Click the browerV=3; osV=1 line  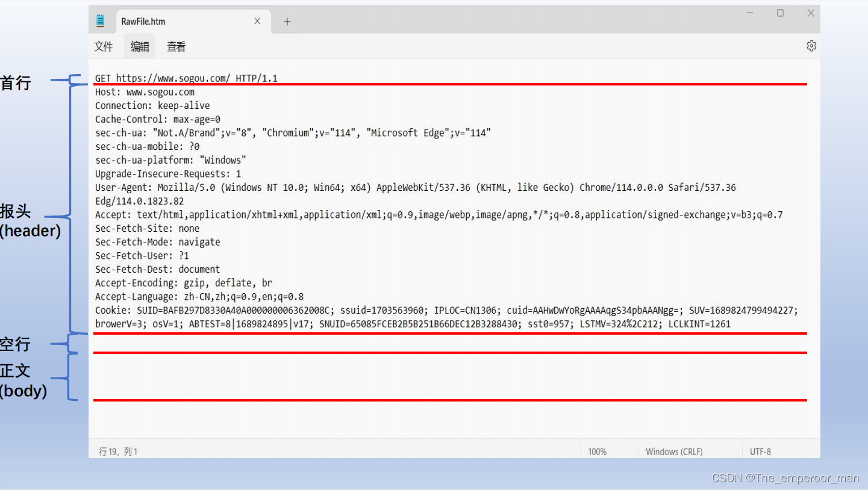point(413,324)
